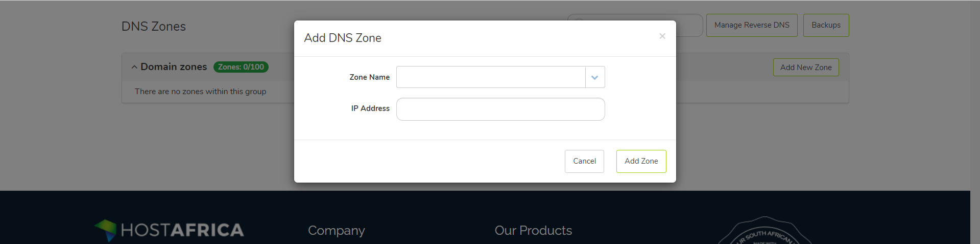Open the Backups page
The height and width of the screenshot is (244, 980).
826,25
